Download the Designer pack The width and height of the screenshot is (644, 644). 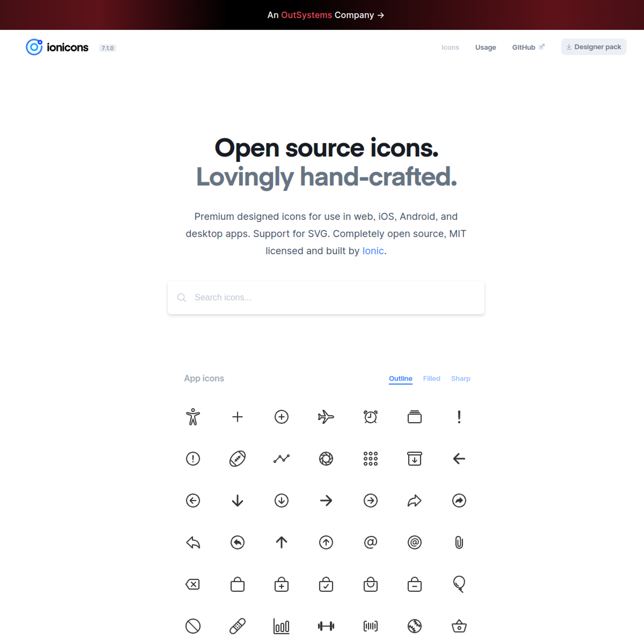pos(593,47)
